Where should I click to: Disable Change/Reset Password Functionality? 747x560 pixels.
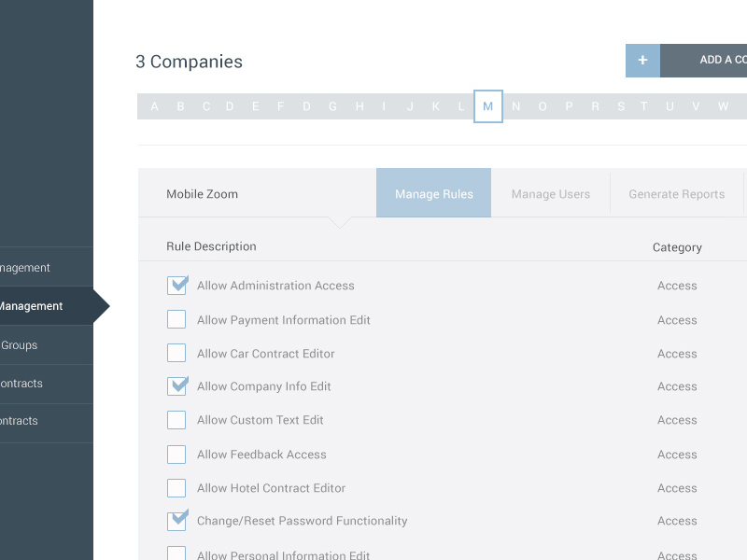point(176,520)
